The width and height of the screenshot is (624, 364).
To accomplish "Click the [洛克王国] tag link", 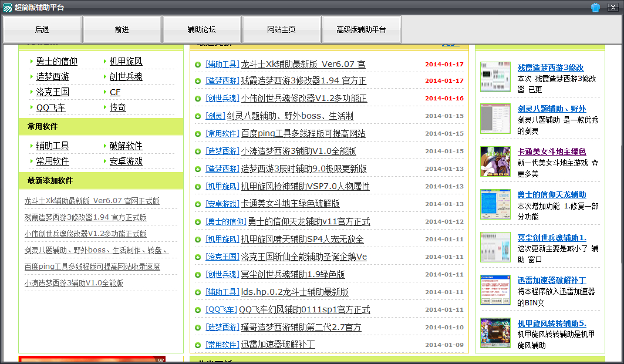I will (x=222, y=257).
